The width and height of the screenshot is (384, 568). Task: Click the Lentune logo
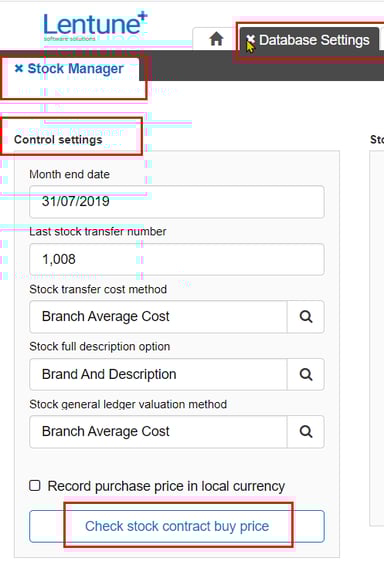(95, 27)
